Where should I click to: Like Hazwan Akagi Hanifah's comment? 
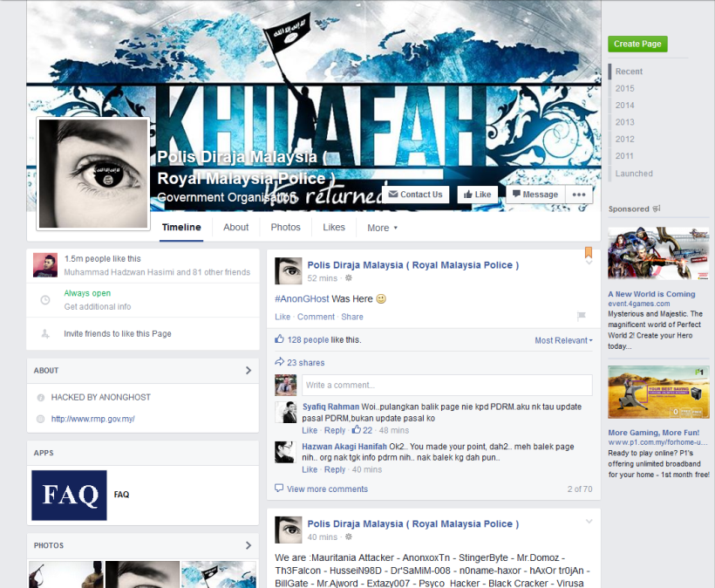(x=310, y=469)
